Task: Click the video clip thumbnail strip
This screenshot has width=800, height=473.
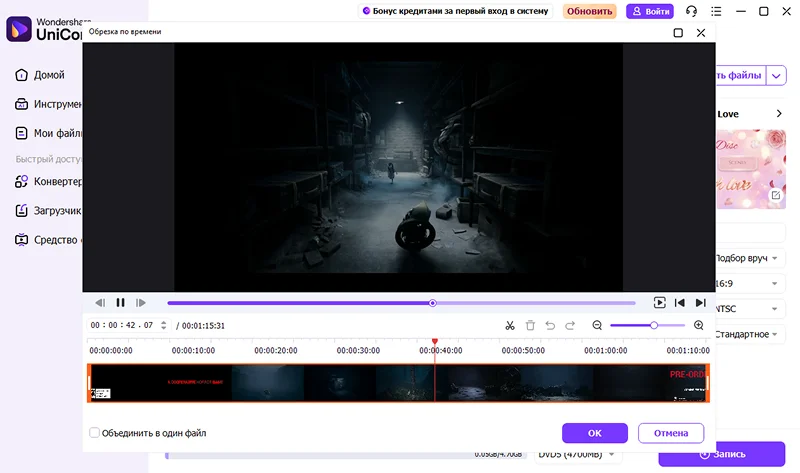Action: pyautogui.click(x=398, y=383)
